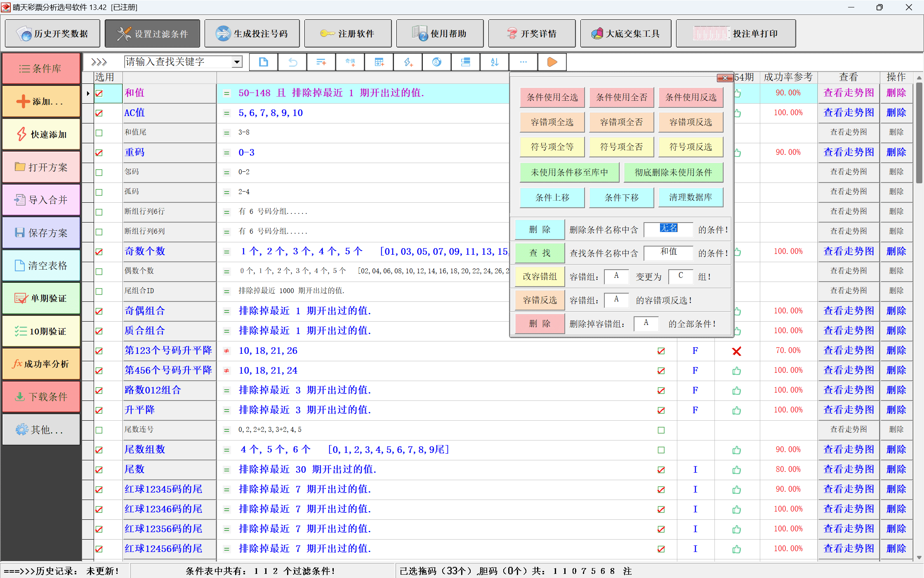View 查看走势图 link for AC值 row
Viewport: 924px width, 578px height.
click(849, 113)
